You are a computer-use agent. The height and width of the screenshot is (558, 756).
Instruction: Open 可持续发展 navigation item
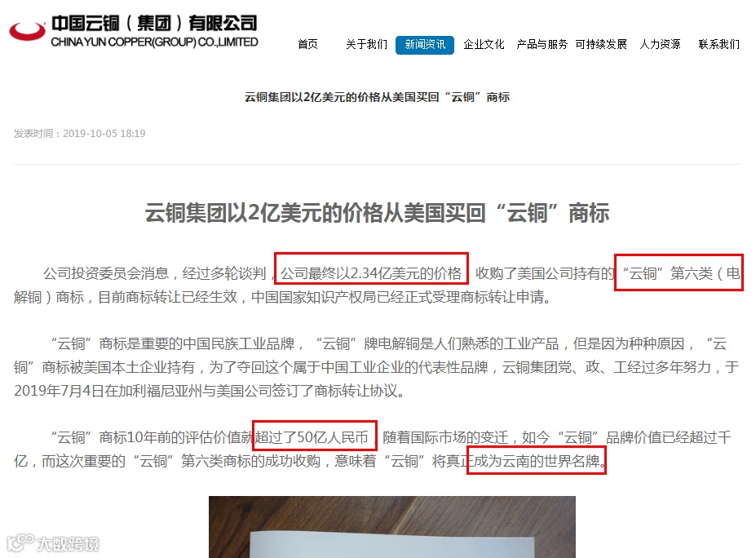(601, 45)
